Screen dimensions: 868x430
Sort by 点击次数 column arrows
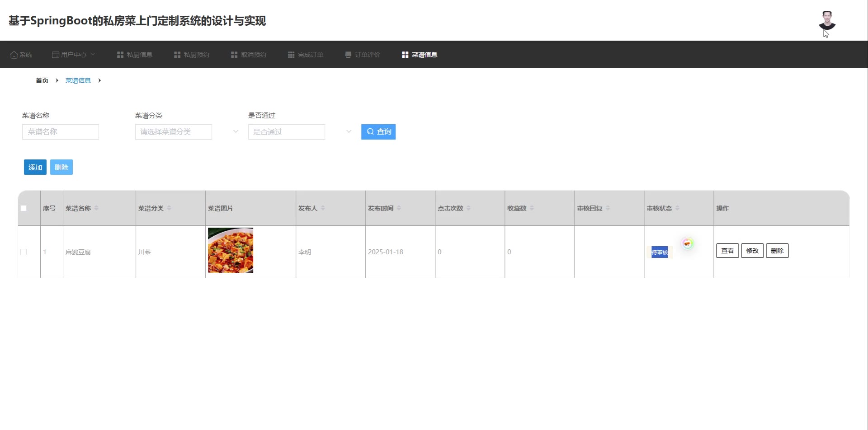click(x=468, y=208)
